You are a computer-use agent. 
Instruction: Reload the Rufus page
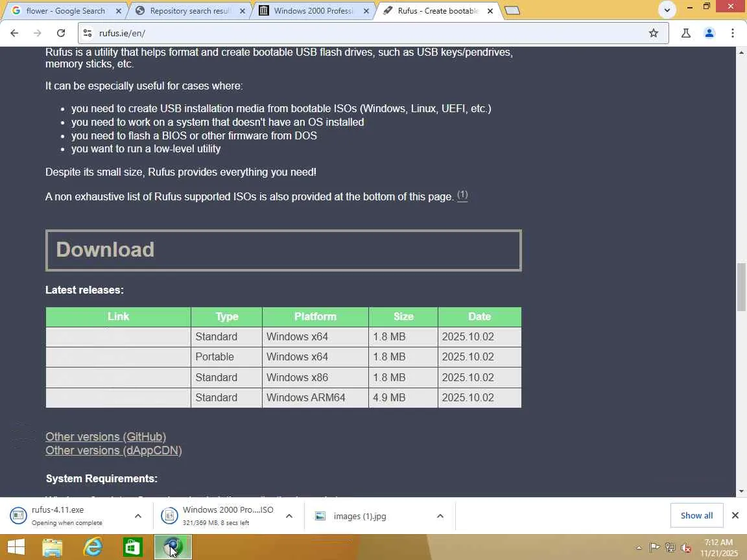60,33
